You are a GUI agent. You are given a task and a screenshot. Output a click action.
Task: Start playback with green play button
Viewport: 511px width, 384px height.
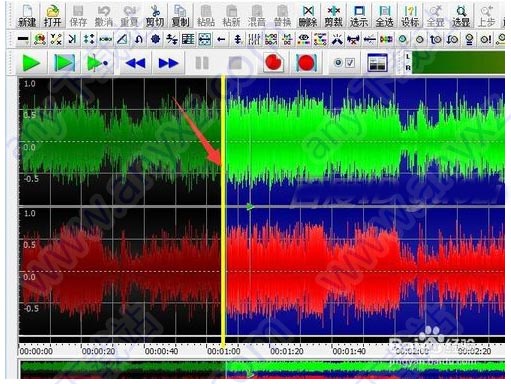tap(31, 63)
